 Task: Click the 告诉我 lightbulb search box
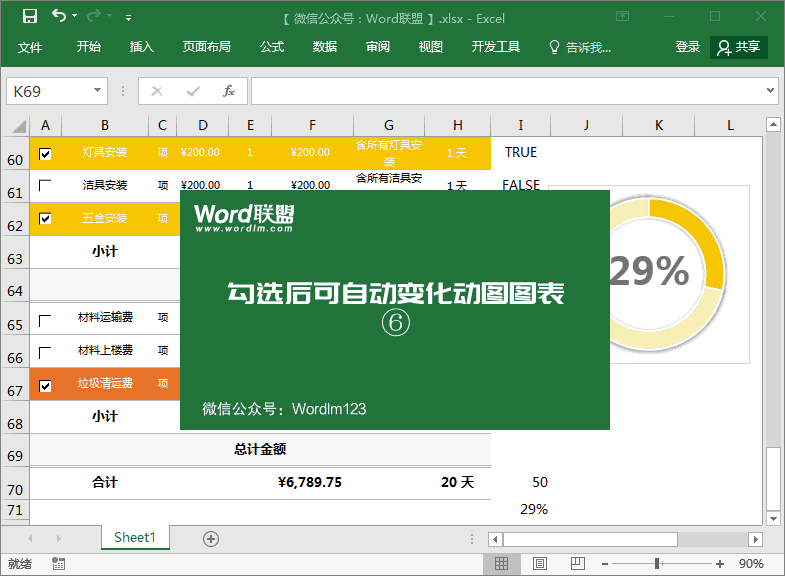click(x=580, y=48)
